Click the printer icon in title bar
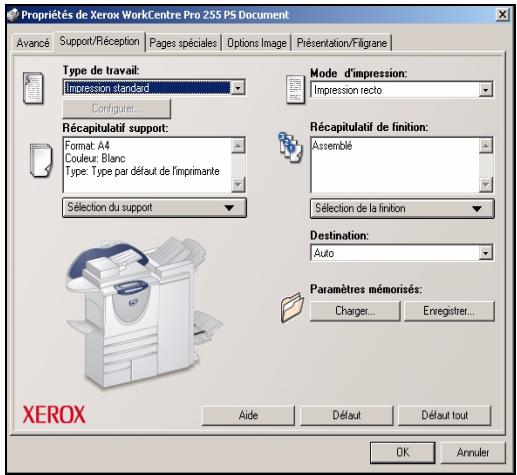Screen dimensions: 517x475 pos(13,15)
